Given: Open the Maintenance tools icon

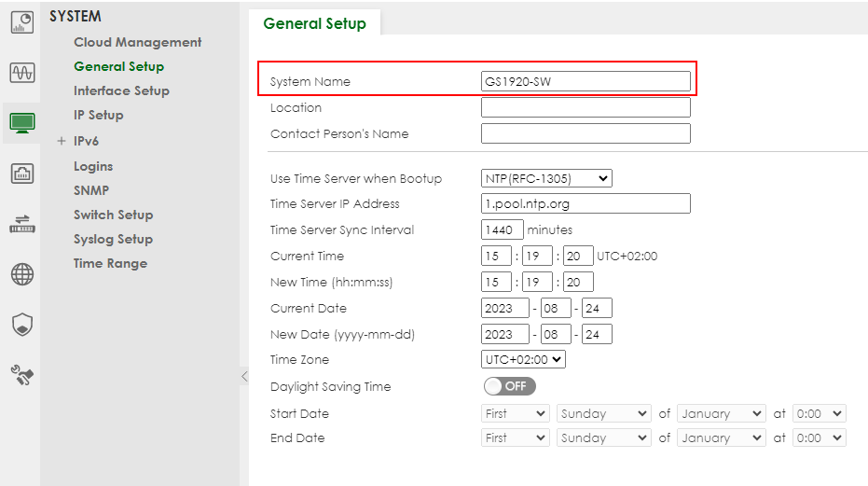Looking at the screenshot, I should [x=21, y=375].
